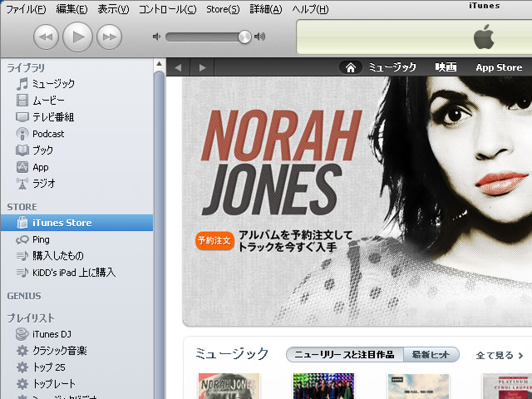Image resolution: width=532 pixels, height=399 pixels.
Task: Switch to App Store tab
Action: [499, 67]
